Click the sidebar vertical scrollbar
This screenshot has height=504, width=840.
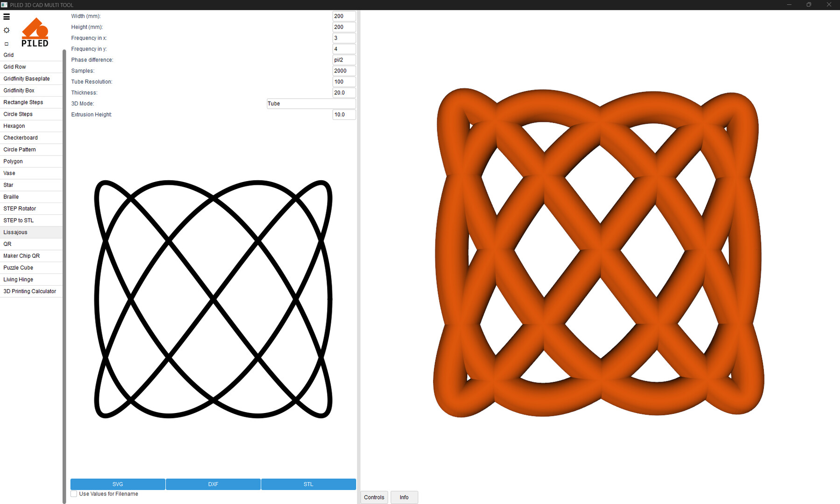[x=64, y=275]
